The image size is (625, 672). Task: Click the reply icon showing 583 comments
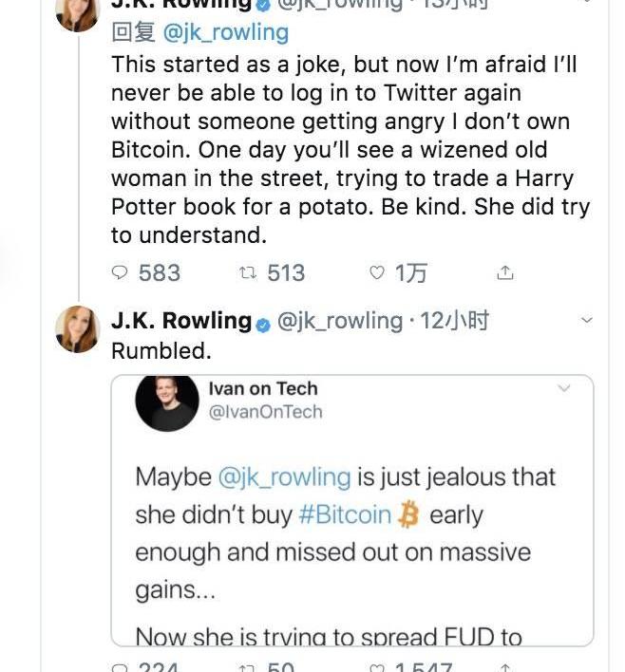point(120,272)
